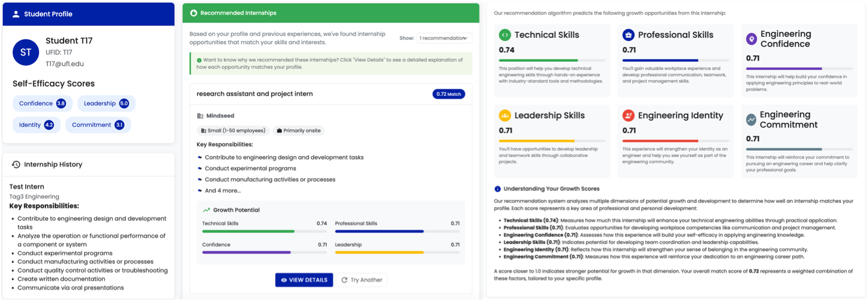Click the Confidence 3.8 score chip
Viewport: 868px width, 307px height.
coord(43,103)
